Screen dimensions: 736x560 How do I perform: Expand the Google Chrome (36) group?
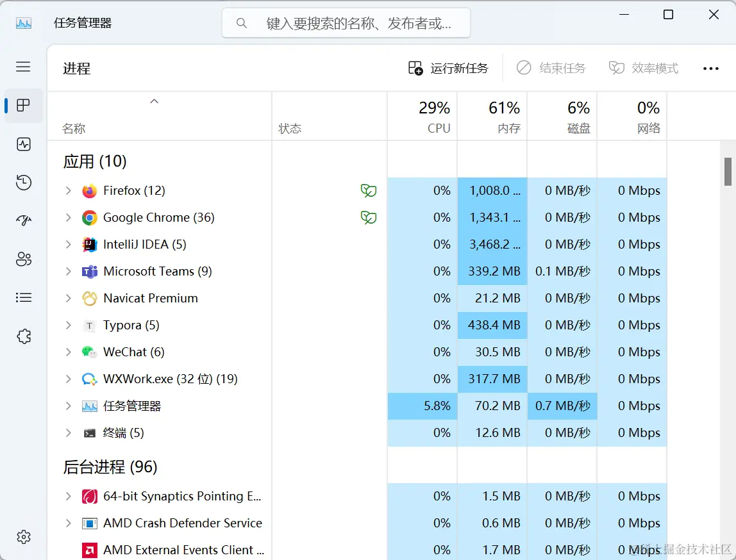click(69, 218)
